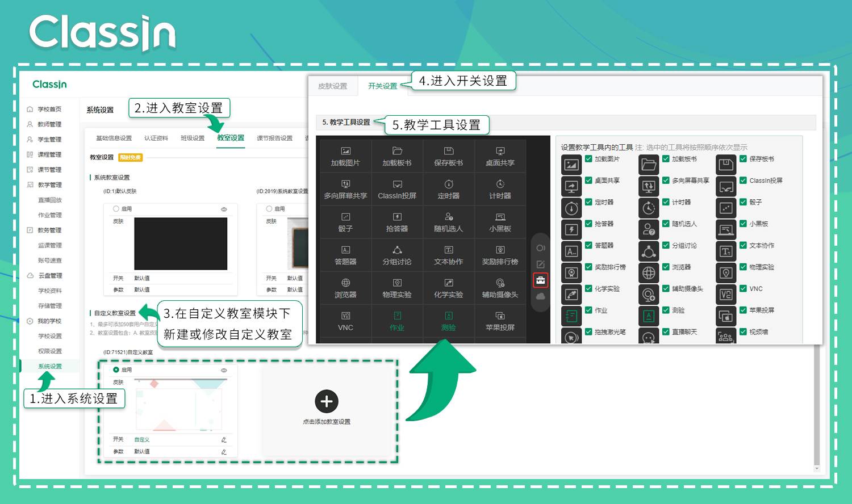Open the 小黑板 tile in dark toolbox
The height and width of the screenshot is (504, 852).
(500, 222)
